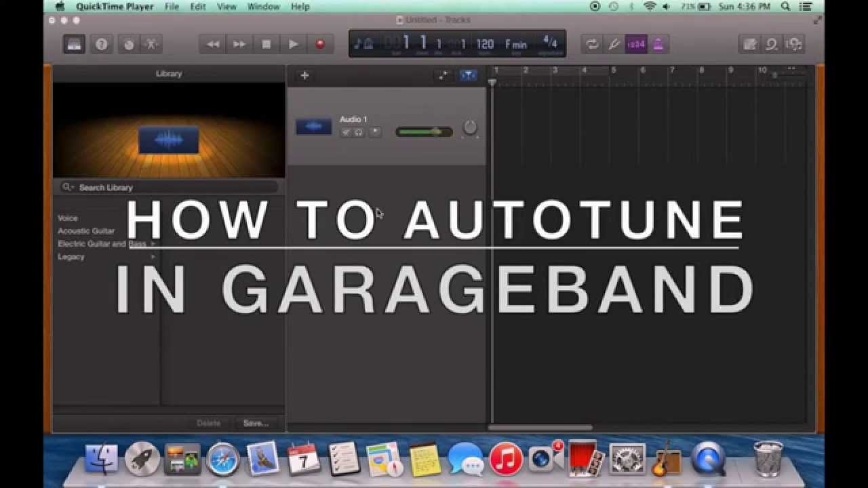
Task: Click the tempo value 120
Action: pyautogui.click(x=485, y=45)
